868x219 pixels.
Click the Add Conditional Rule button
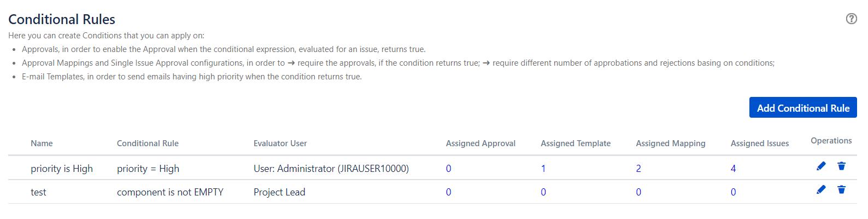point(802,108)
